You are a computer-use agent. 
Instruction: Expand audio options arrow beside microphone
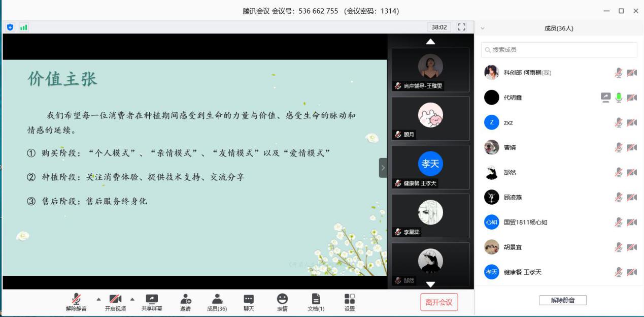click(98, 299)
